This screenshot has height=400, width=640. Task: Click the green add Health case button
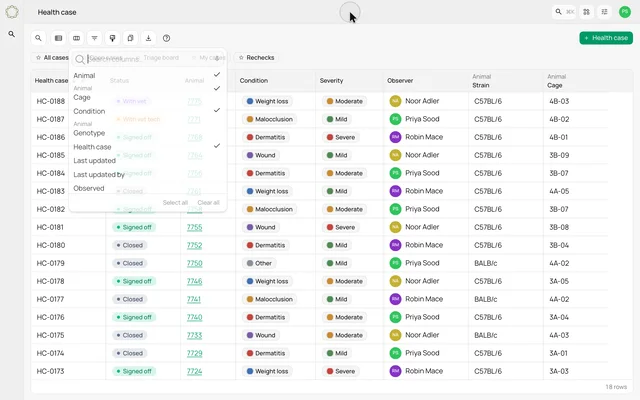pos(606,38)
